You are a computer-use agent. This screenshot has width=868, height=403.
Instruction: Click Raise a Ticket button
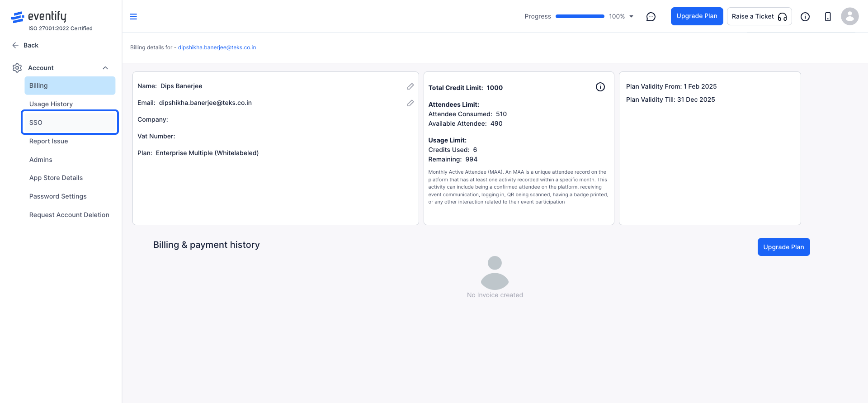[x=759, y=16]
